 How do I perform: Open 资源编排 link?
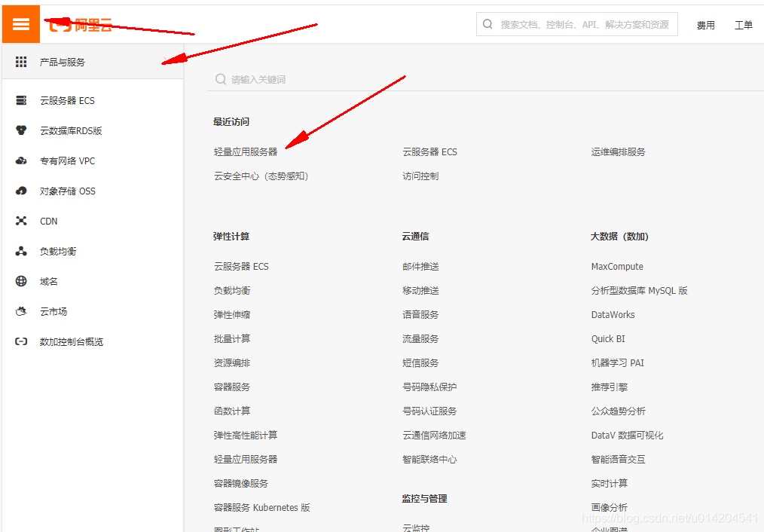(x=232, y=363)
